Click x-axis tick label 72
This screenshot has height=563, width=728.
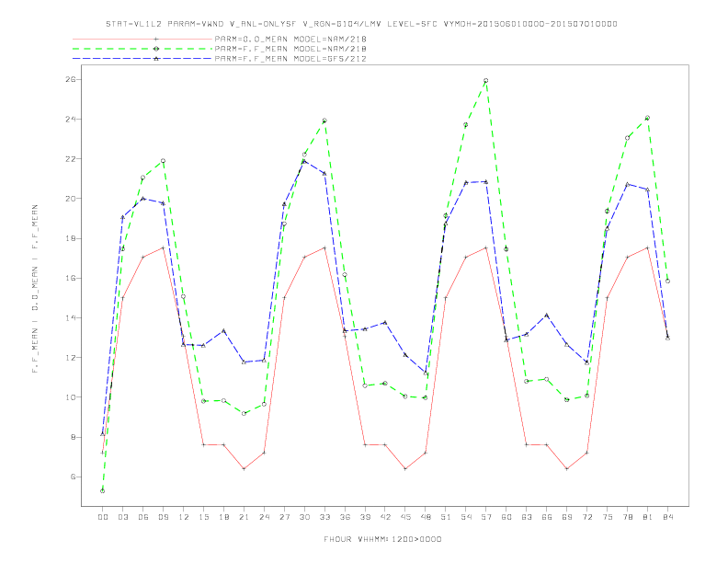tap(586, 517)
